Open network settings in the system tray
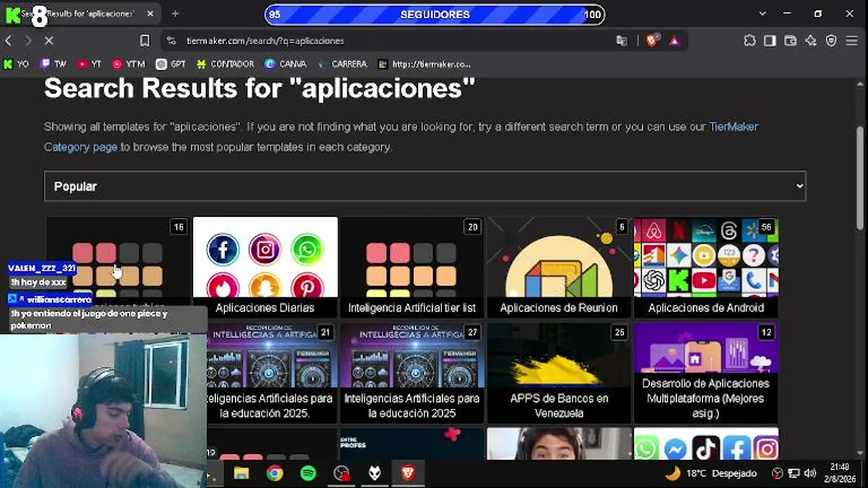The width and height of the screenshot is (868, 488). 793,473
